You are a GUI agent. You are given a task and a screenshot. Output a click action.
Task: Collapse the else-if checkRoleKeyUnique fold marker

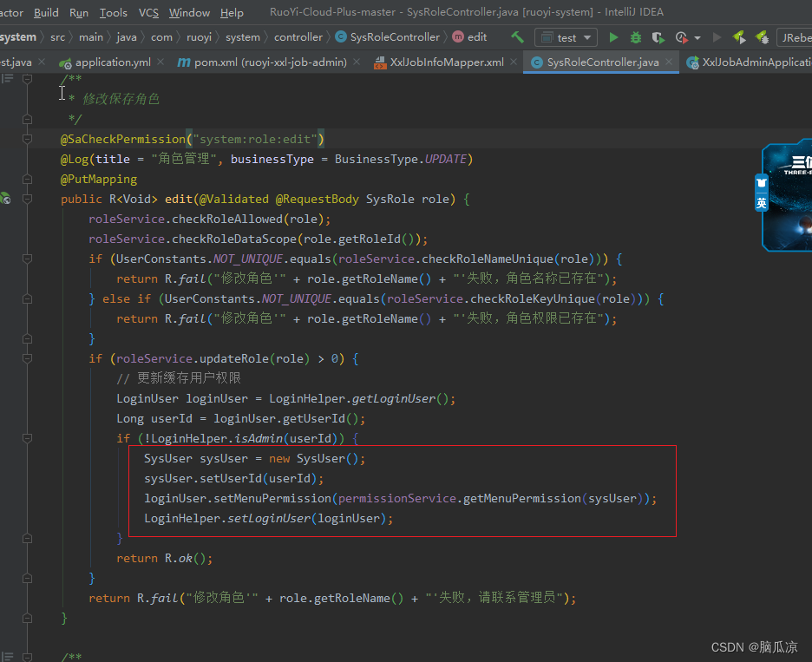click(28, 298)
